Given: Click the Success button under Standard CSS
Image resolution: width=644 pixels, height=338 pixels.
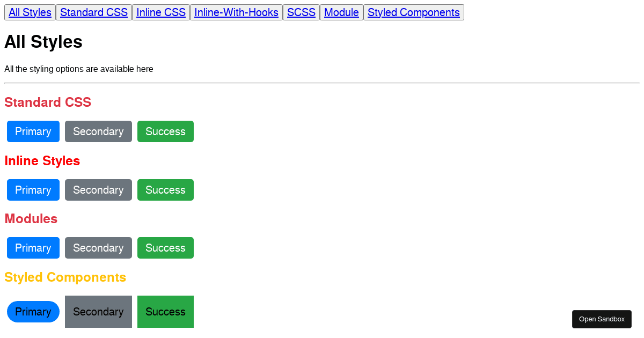Looking at the screenshot, I should 165,131.
